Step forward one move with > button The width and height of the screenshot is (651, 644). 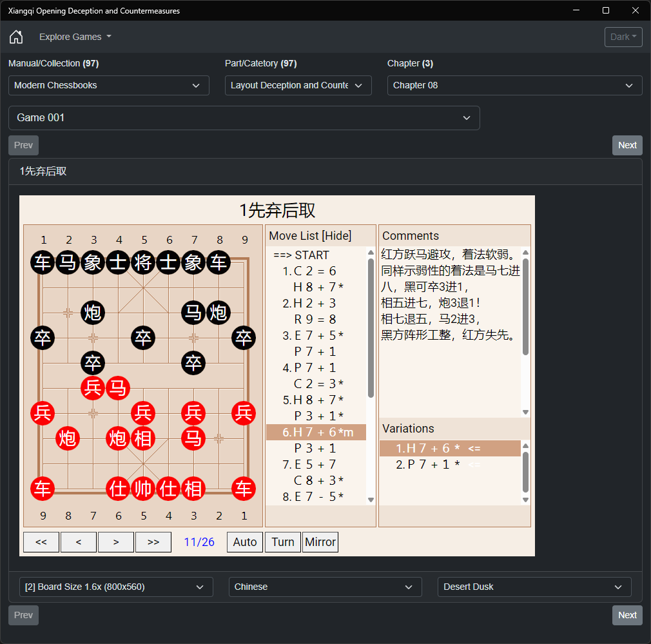[116, 542]
